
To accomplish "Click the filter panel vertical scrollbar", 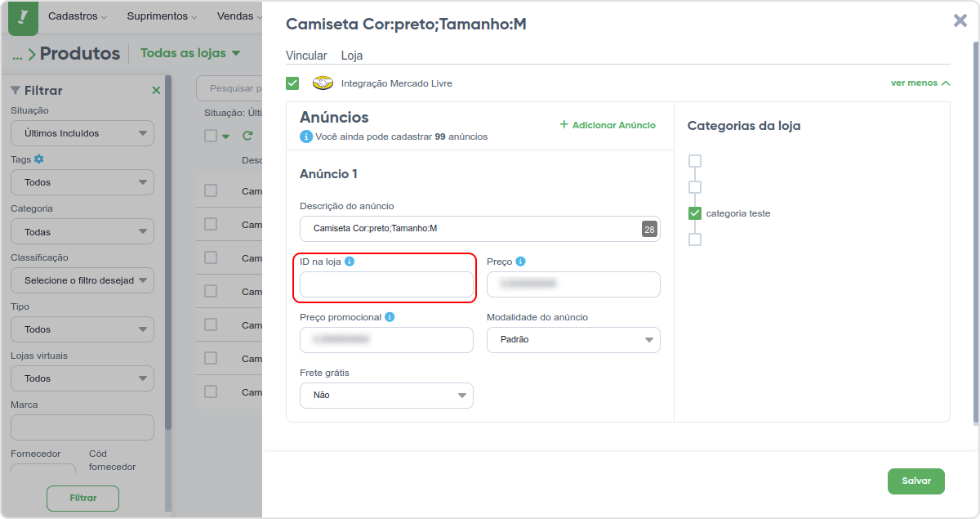I will [168, 253].
